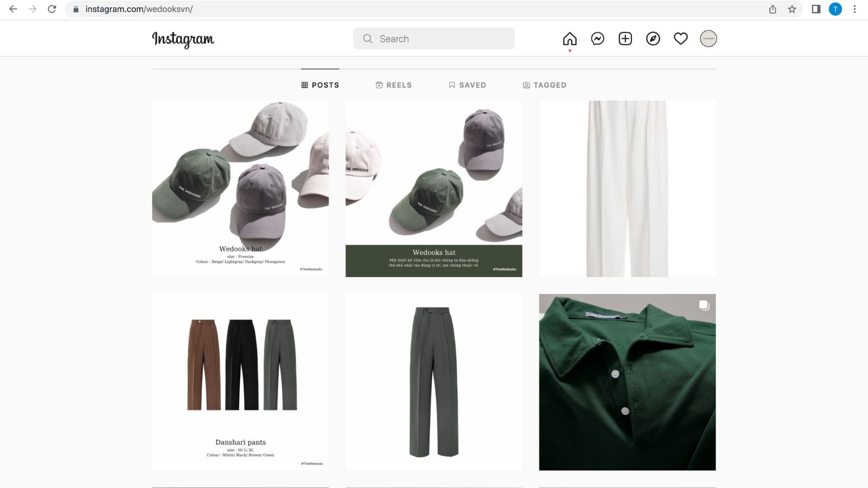Viewport: 868px width, 488px height.
Task: Open the Wedooks hat colour list post
Action: [x=240, y=189]
